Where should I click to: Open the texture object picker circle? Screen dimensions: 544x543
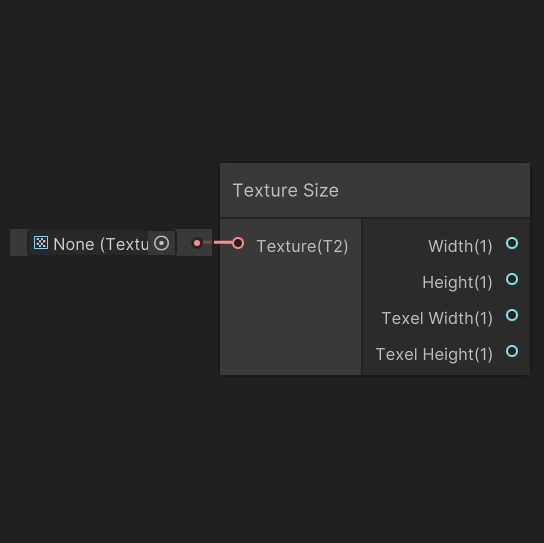(161, 243)
